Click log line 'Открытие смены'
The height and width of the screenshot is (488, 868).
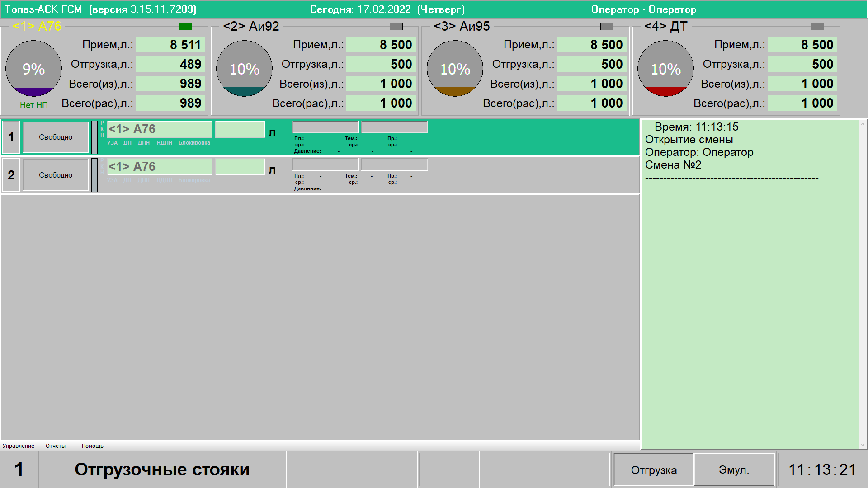(689, 140)
